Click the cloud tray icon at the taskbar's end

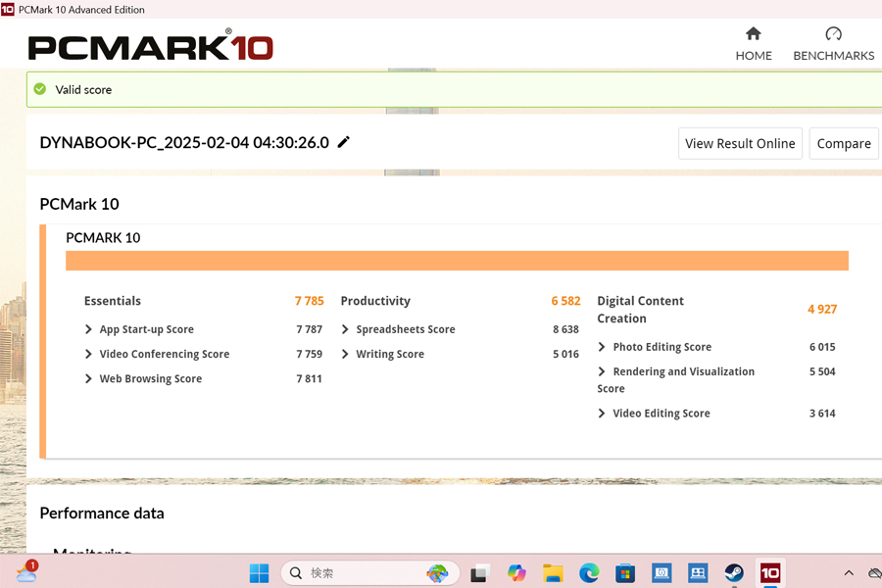[875, 573]
